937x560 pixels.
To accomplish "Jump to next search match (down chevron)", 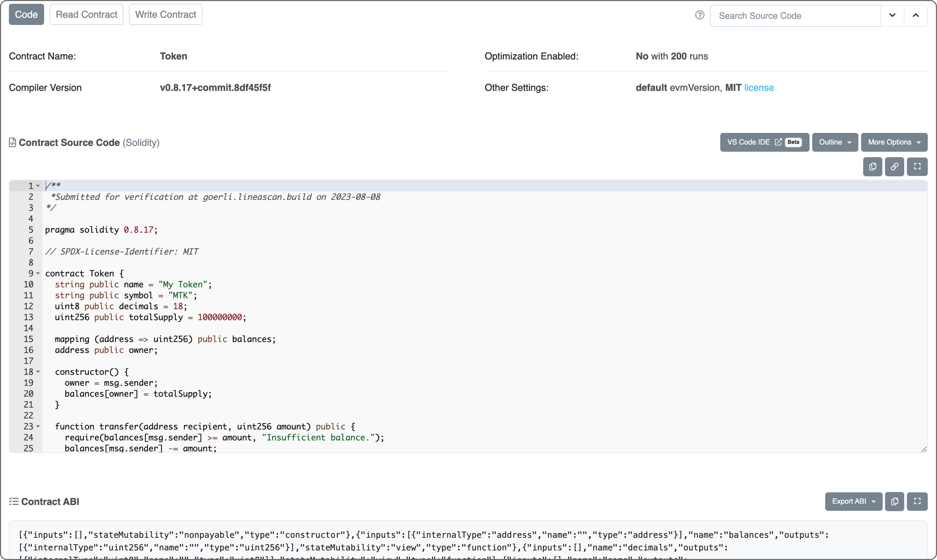I will (892, 15).
